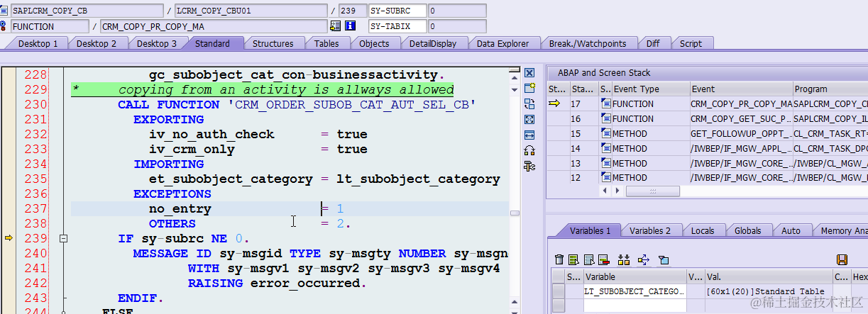Viewport: 868px width, 314px height.
Task: Switch to the Desktop 3 tab
Action: 157,43
